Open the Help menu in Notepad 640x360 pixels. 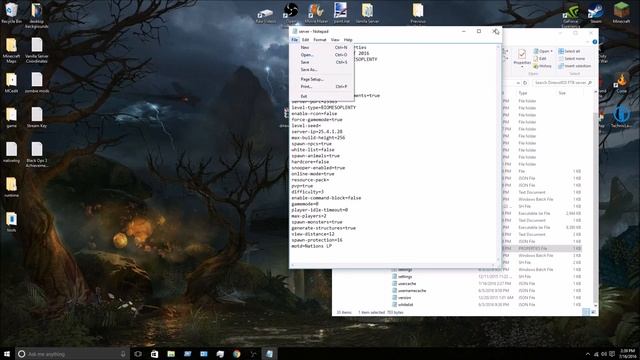point(348,40)
